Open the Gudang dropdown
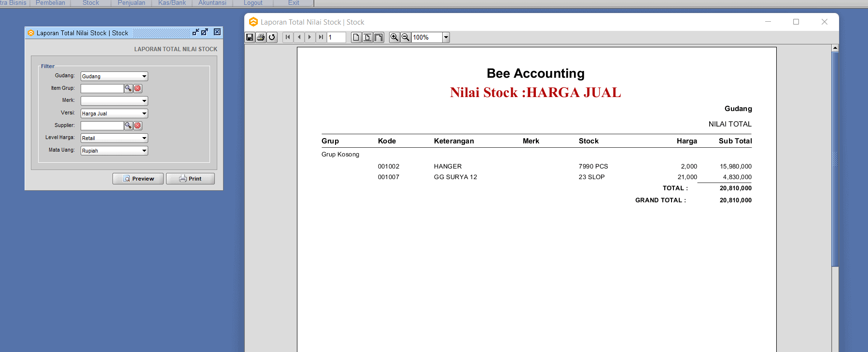The height and width of the screenshot is (352, 868). tap(144, 76)
